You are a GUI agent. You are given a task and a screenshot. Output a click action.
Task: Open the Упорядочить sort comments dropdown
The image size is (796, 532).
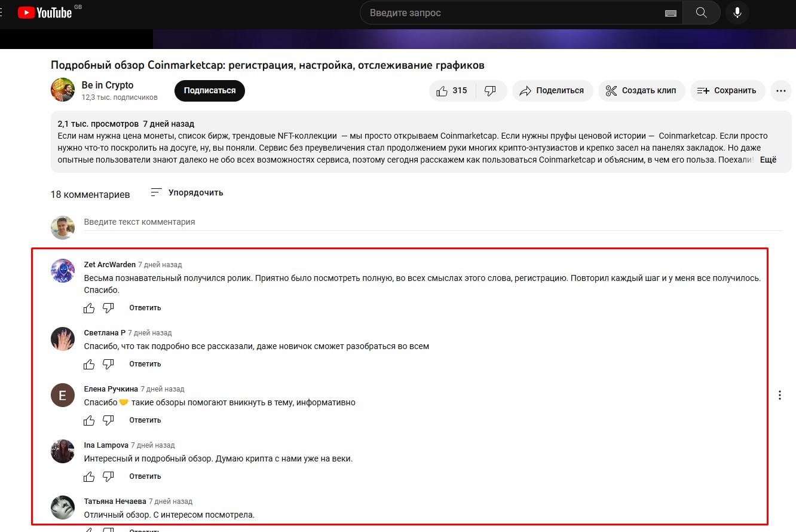[186, 192]
